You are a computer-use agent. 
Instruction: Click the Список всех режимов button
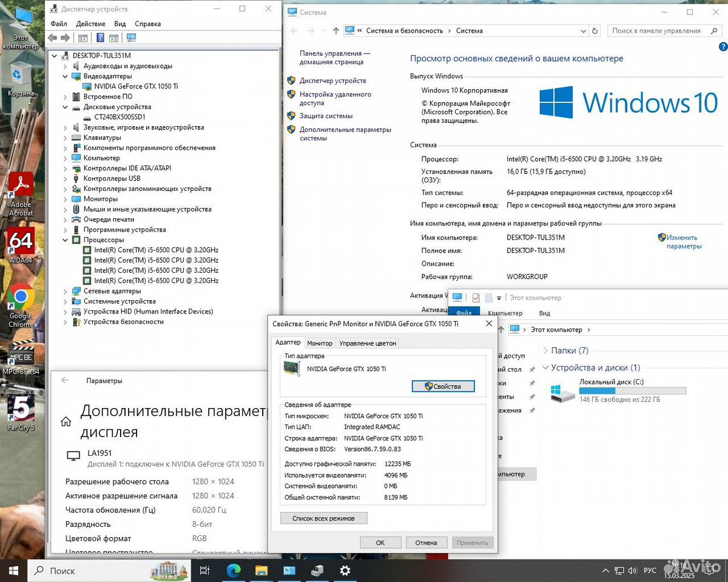324,518
